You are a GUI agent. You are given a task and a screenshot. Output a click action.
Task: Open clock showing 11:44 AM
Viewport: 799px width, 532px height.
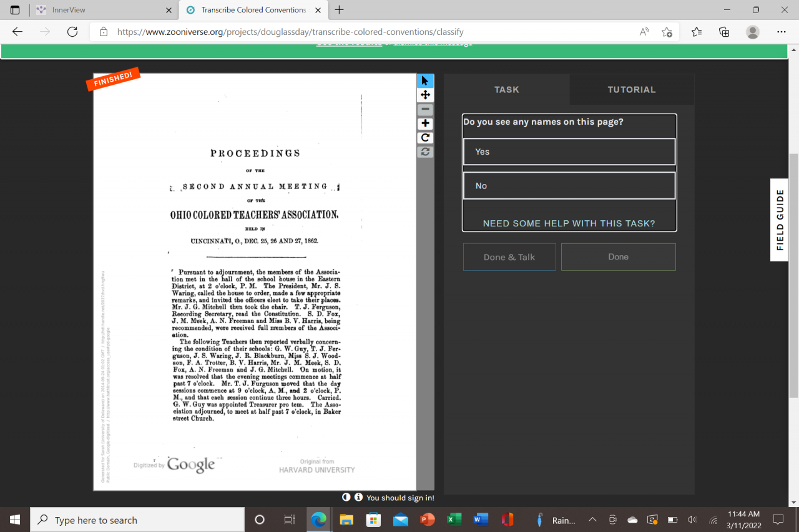click(x=744, y=520)
